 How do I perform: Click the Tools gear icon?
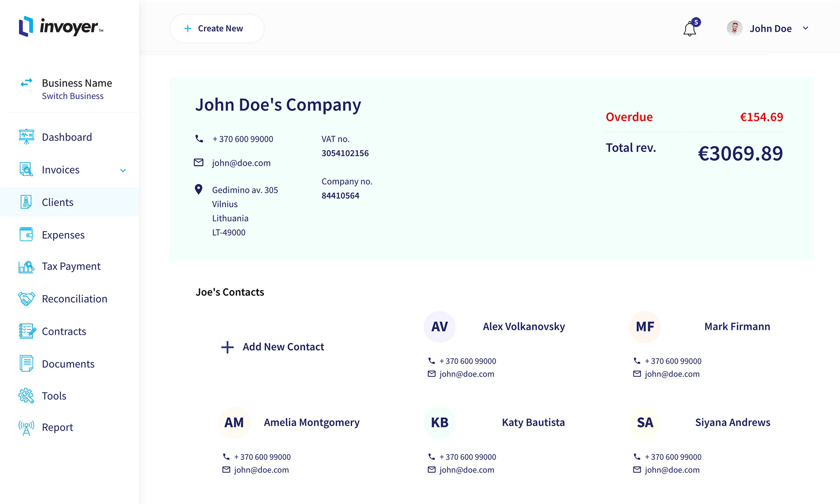(26, 396)
